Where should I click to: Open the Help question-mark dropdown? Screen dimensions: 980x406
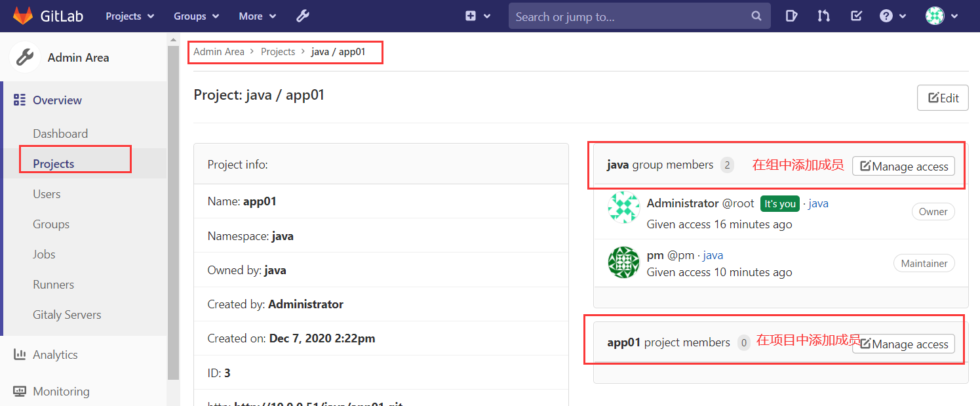(893, 16)
